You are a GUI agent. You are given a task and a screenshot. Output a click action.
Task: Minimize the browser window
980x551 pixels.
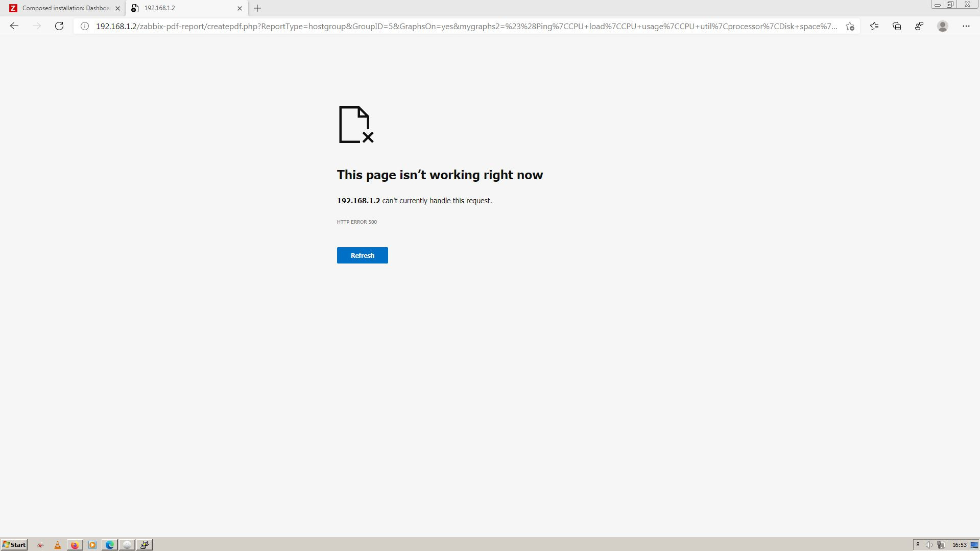(x=937, y=5)
